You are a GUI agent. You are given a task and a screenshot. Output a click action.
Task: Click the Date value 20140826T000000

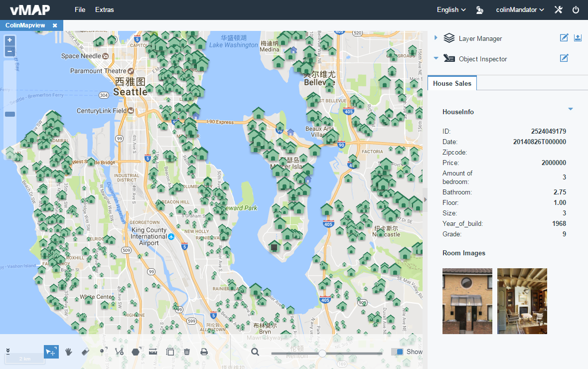[540, 142]
